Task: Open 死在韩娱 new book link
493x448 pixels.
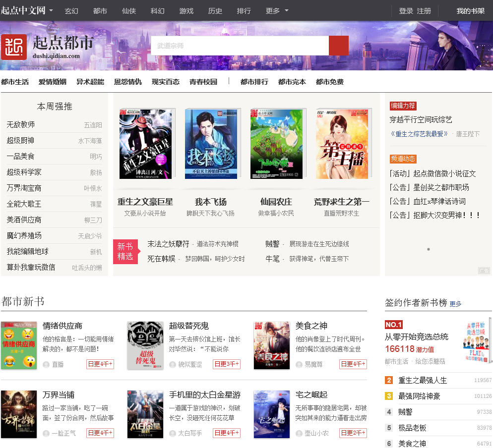Action: [x=161, y=259]
